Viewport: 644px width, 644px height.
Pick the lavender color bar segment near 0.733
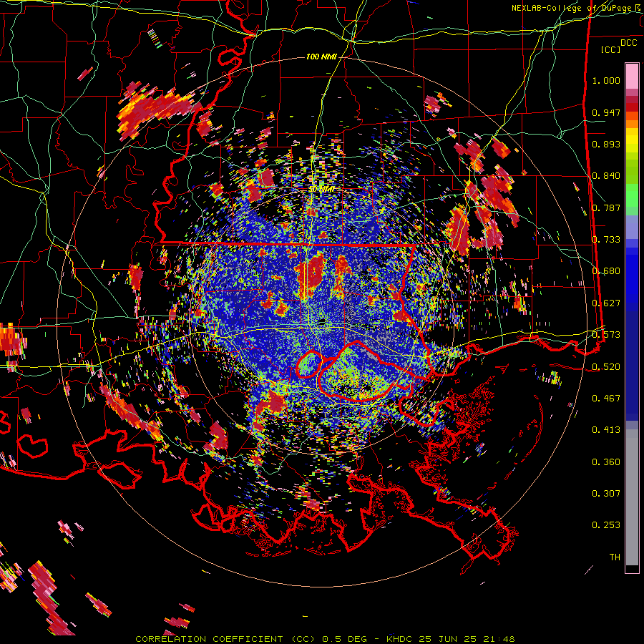pos(632,227)
